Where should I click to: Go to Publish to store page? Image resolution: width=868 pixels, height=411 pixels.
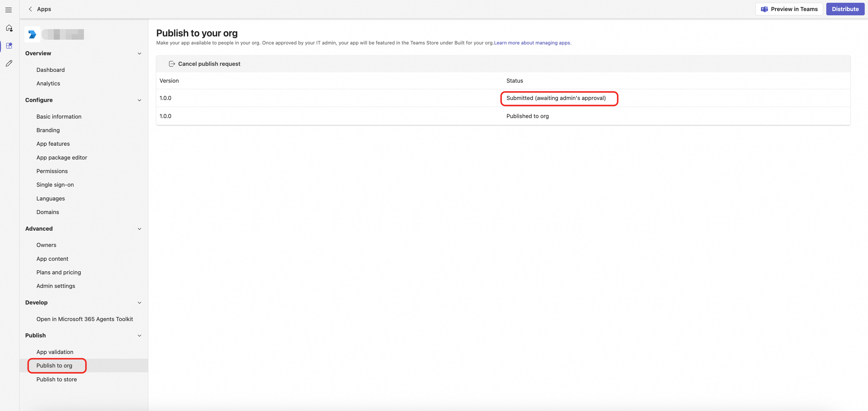coord(57,379)
